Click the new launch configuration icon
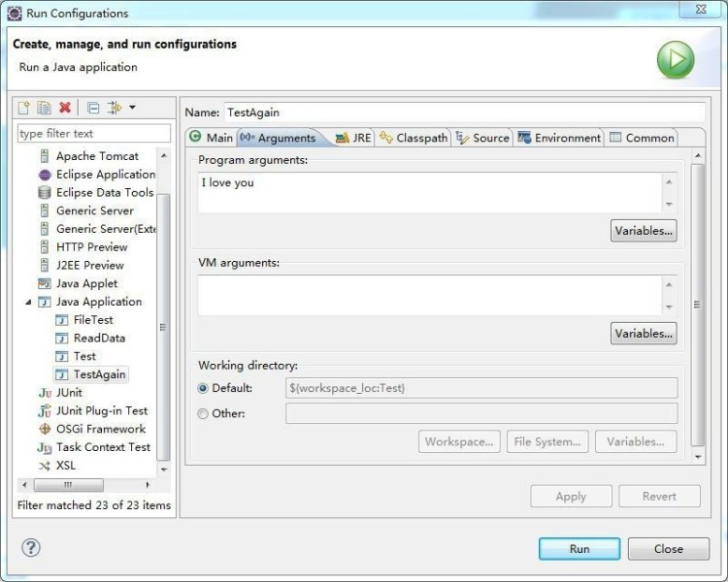 [25, 108]
